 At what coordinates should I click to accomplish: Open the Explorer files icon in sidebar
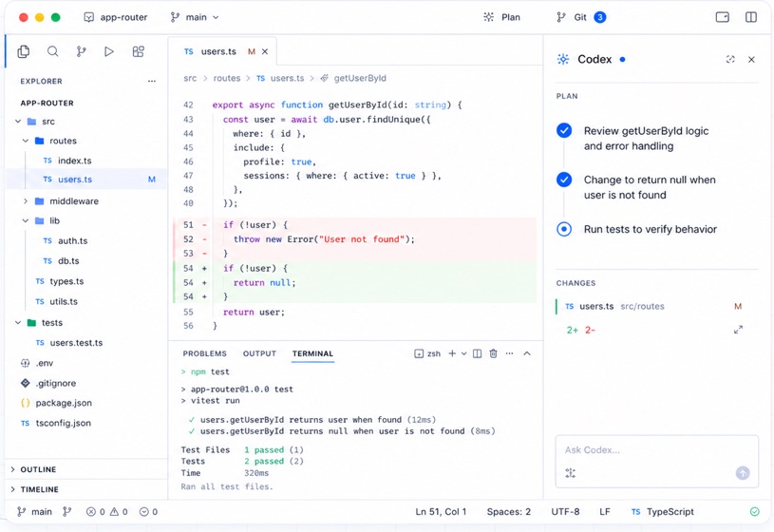[x=23, y=51]
